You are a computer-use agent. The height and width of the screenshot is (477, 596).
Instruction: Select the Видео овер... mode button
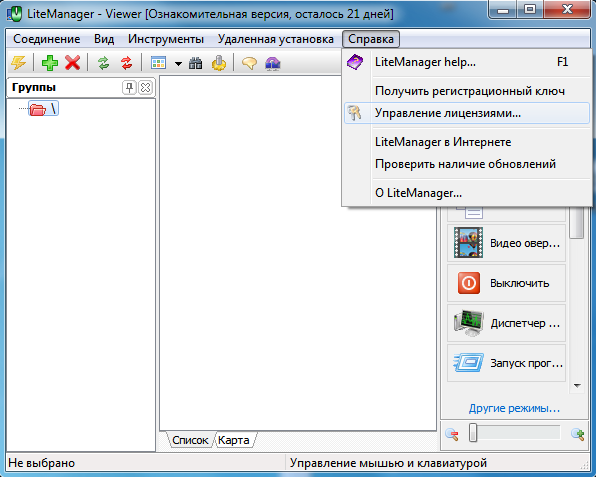(506, 243)
